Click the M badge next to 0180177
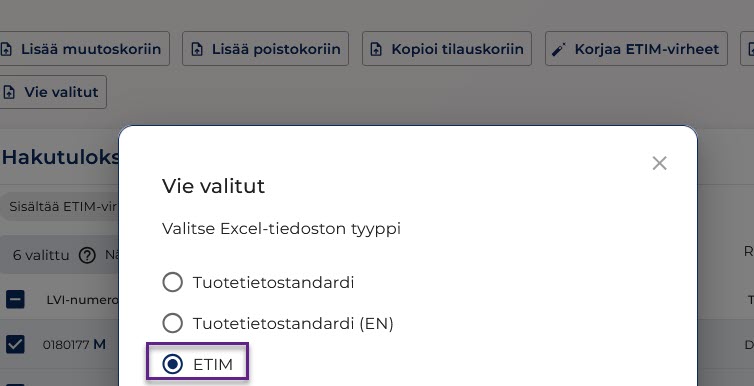This screenshot has height=386, width=754. [100, 345]
